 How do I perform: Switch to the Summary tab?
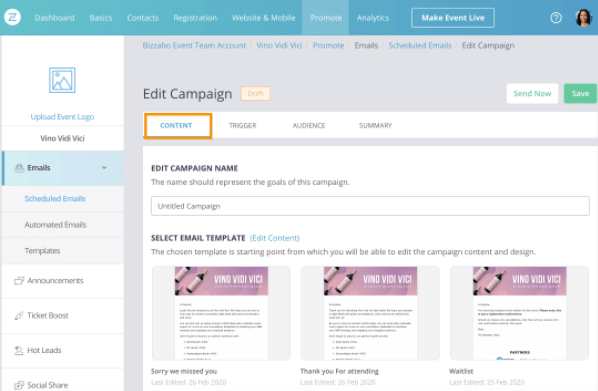(x=375, y=126)
